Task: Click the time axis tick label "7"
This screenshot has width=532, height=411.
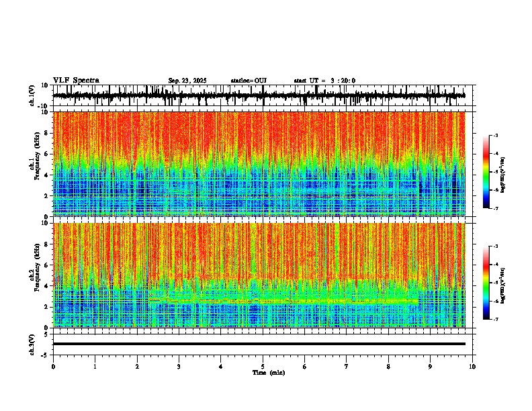Action: [x=347, y=367]
